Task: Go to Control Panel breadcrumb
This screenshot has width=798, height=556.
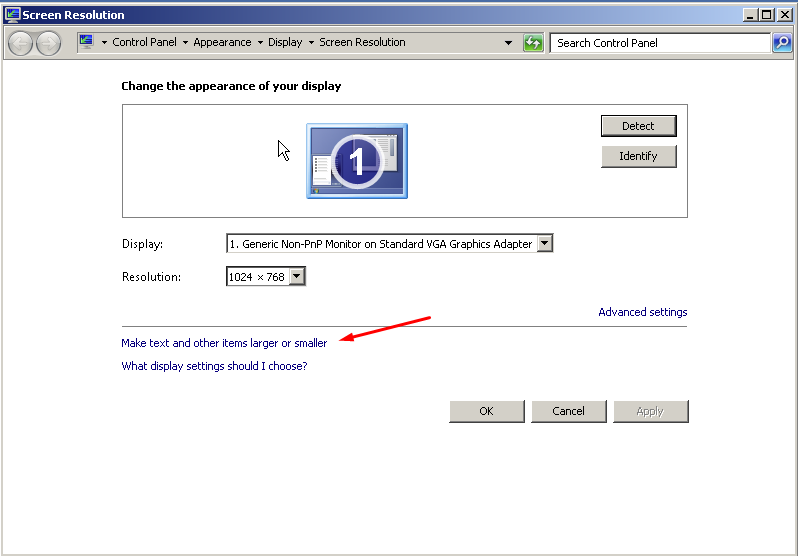Action: coord(144,43)
